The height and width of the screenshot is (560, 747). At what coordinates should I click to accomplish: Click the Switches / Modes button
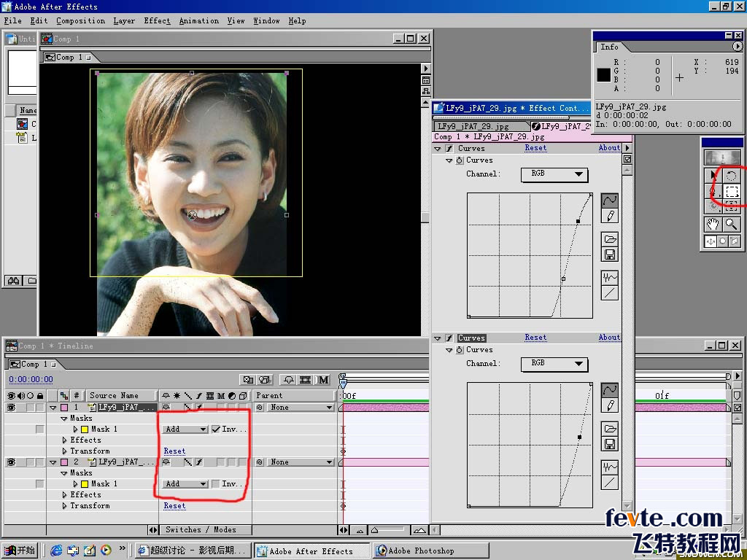tap(201, 529)
